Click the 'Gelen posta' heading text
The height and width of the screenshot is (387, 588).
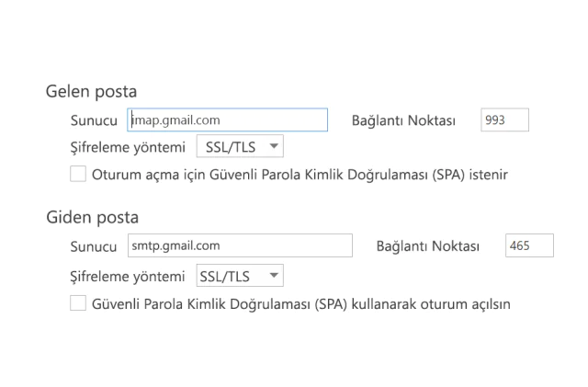point(92,92)
